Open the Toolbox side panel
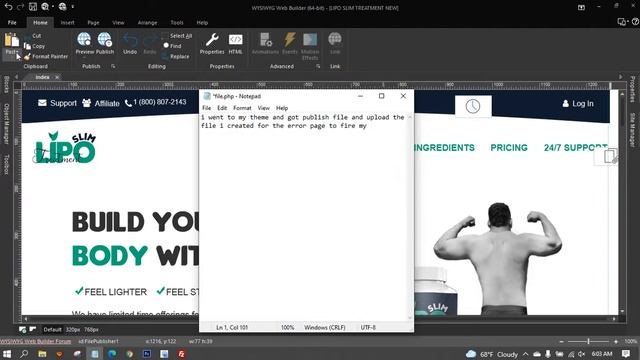Screen dimensions: 640x360 pyautogui.click(x=6, y=164)
